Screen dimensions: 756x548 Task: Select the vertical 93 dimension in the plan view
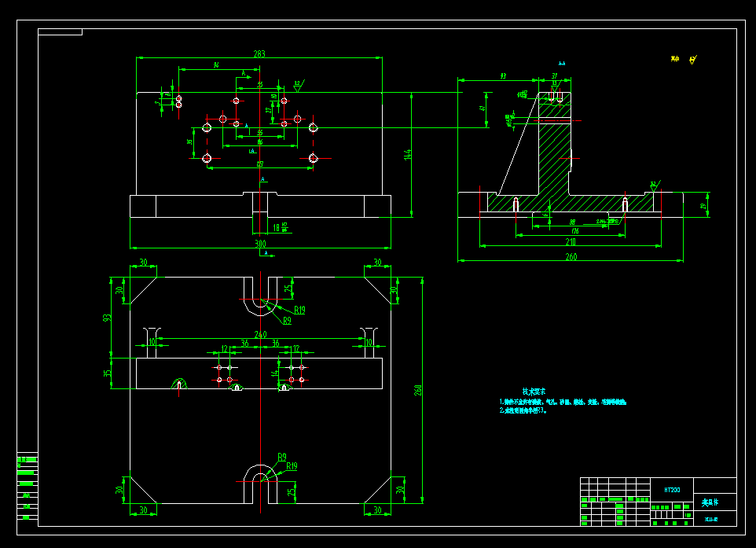[107, 318]
